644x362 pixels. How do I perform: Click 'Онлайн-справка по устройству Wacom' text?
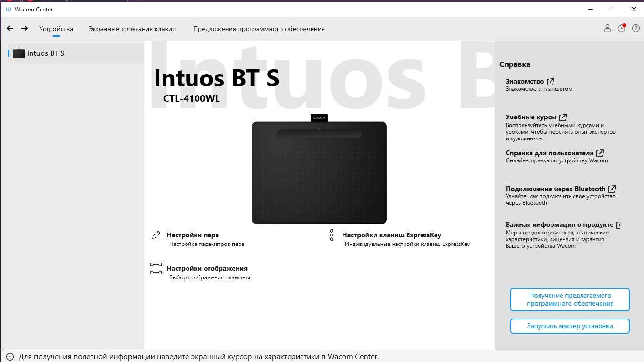click(x=557, y=160)
